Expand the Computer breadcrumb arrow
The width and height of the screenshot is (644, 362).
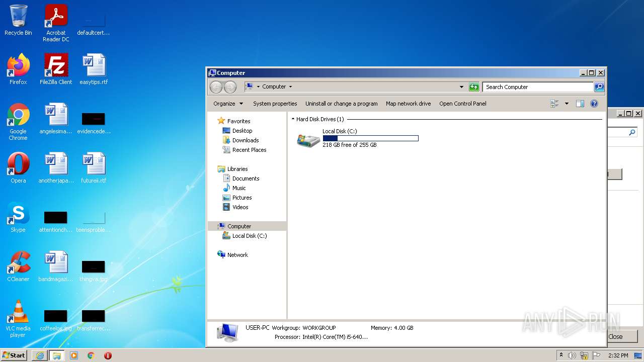[x=290, y=87]
